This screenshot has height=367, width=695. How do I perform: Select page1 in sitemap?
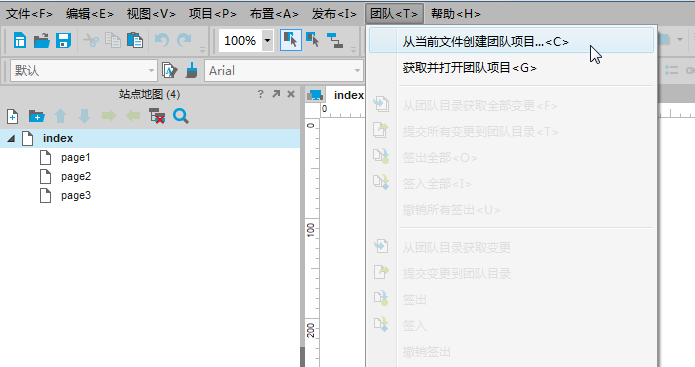(x=75, y=157)
